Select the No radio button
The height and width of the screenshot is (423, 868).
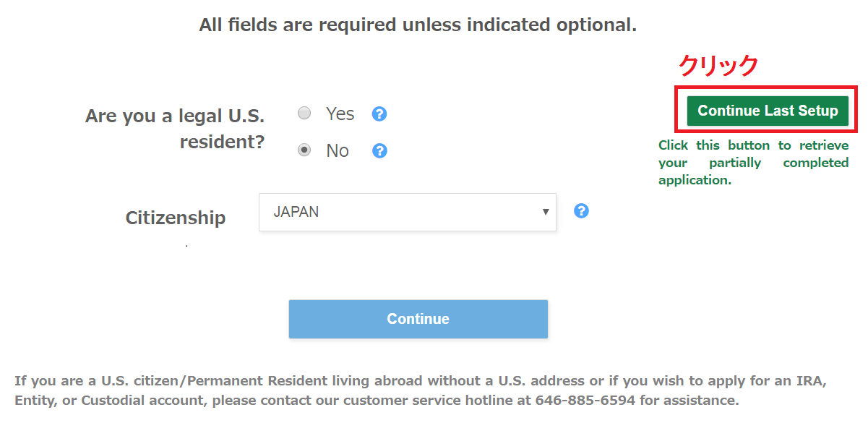pos(305,150)
